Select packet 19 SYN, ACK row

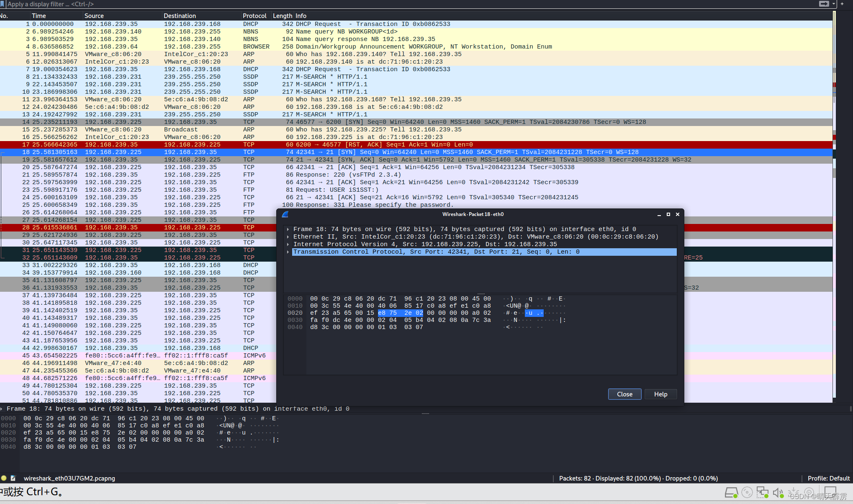(416, 159)
